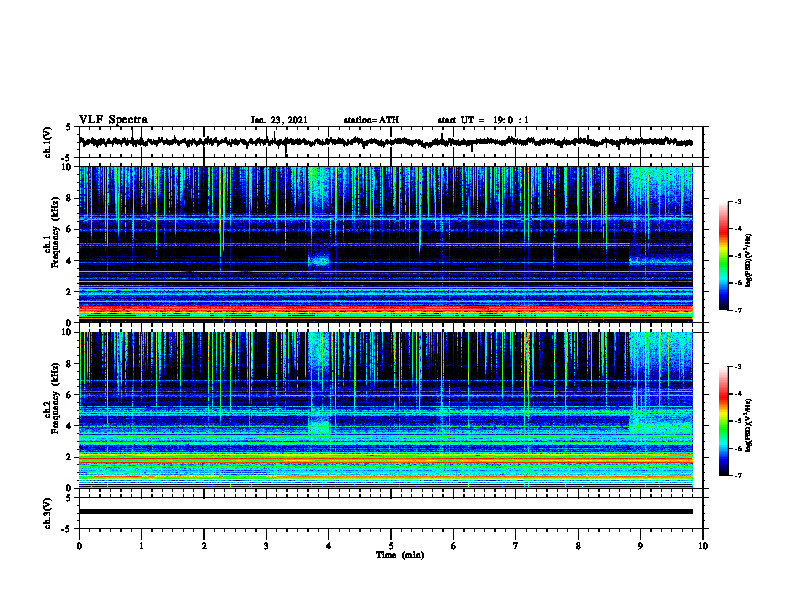Click the "9" tick on the time axis
This screenshot has height=612, width=792.
tap(640, 546)
